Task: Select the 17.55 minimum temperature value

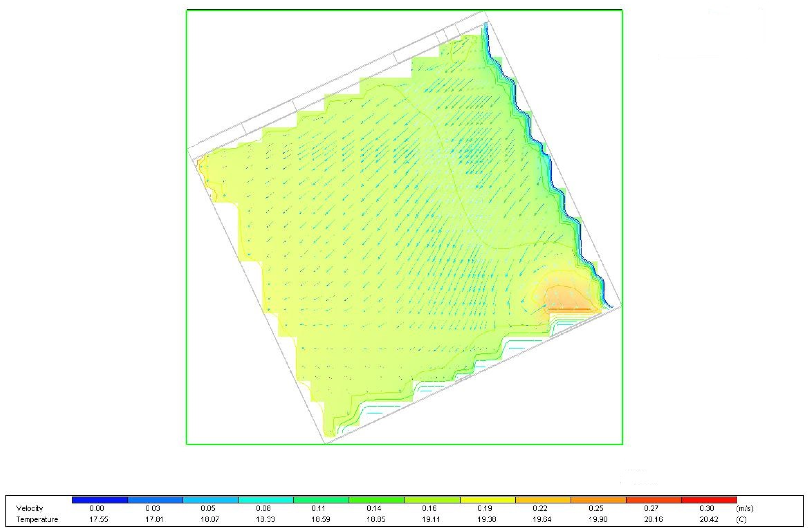Action: pos(98,519)
